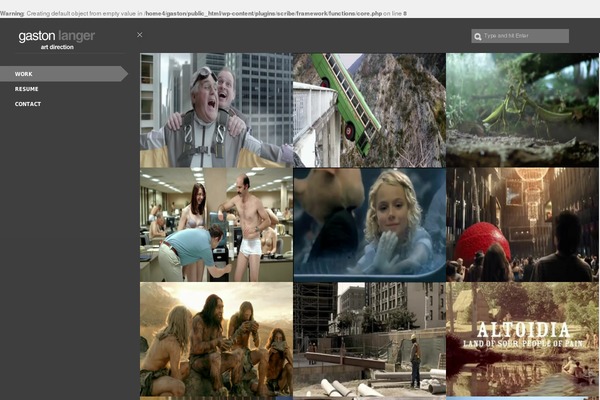Open the praying mantis thumbnail
Screen dimensions: 600x400
point(522,110)
